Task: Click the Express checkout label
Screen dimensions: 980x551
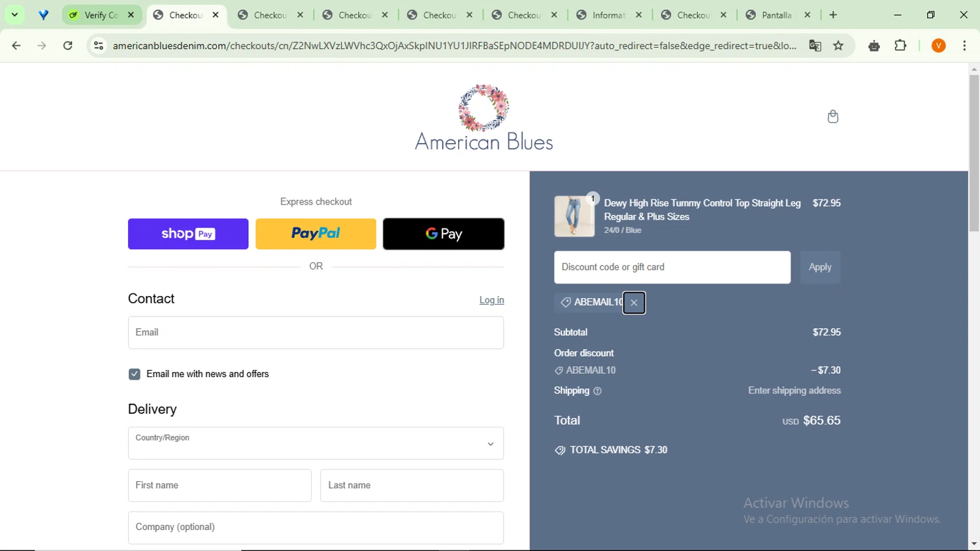Action: click(316, 202)
